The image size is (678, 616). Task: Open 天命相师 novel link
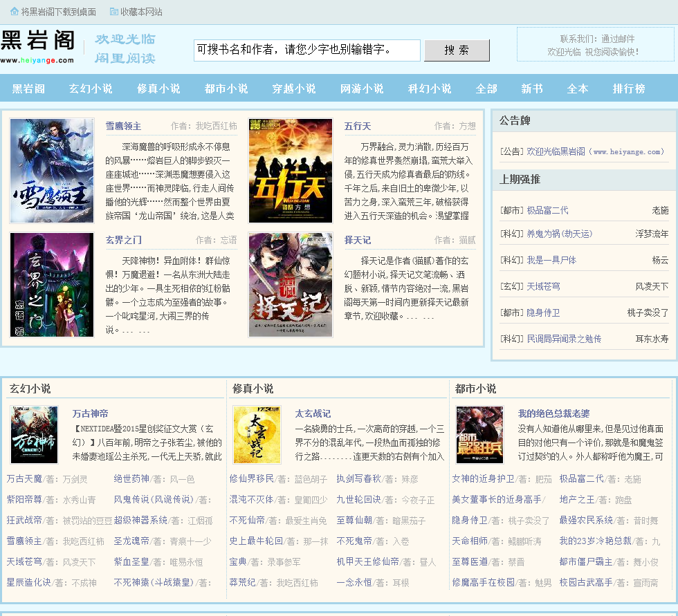[x=470, y=541]
